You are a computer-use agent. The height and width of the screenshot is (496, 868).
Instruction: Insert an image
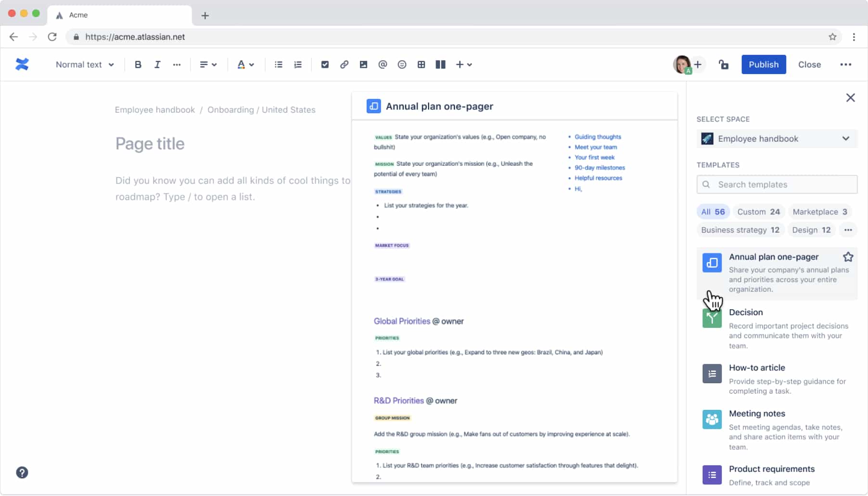(x=363, y=64)
